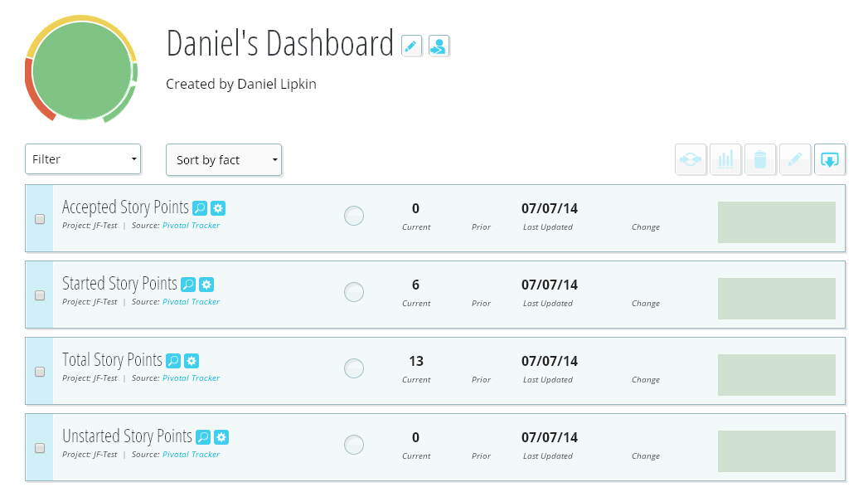Click the trash delete toolbar icon
Screen dimensions: 868x492
760,159
